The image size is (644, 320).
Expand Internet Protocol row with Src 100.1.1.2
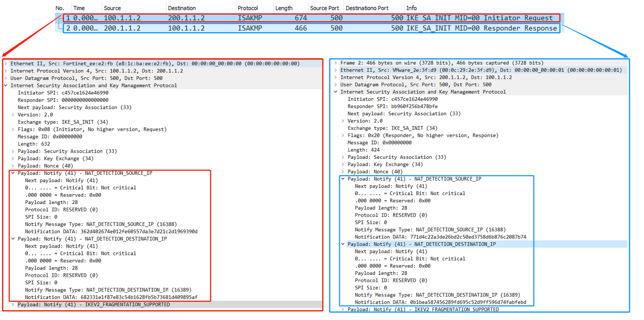6,71
